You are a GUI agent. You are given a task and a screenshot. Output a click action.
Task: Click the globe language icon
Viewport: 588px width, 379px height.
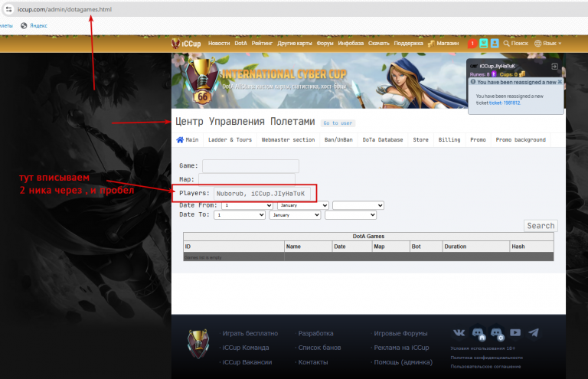537,44
